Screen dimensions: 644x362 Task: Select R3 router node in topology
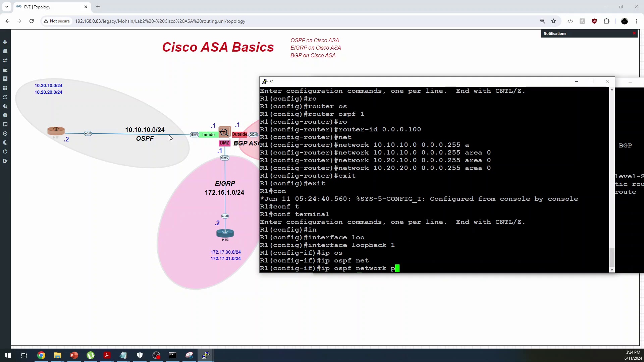(225, 233)
